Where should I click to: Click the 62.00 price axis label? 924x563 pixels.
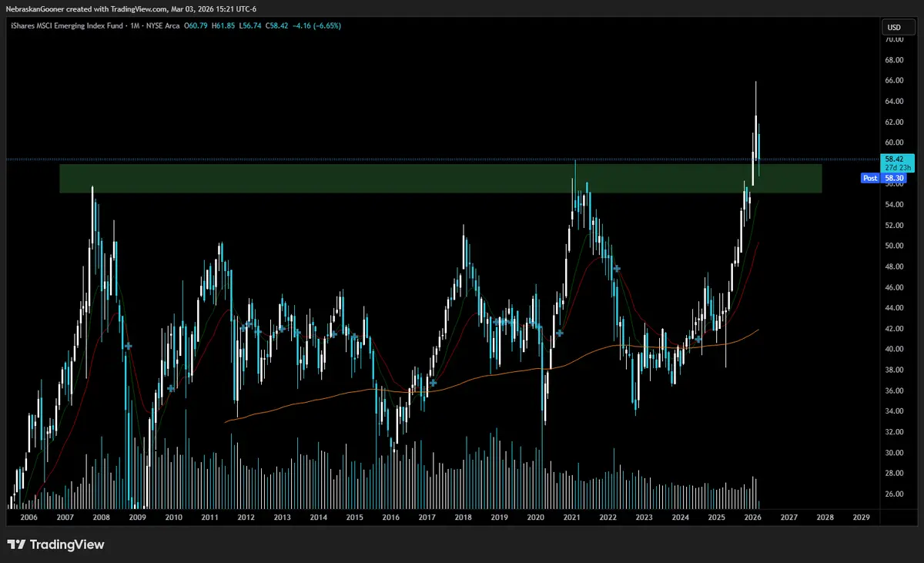pos(894,122)
